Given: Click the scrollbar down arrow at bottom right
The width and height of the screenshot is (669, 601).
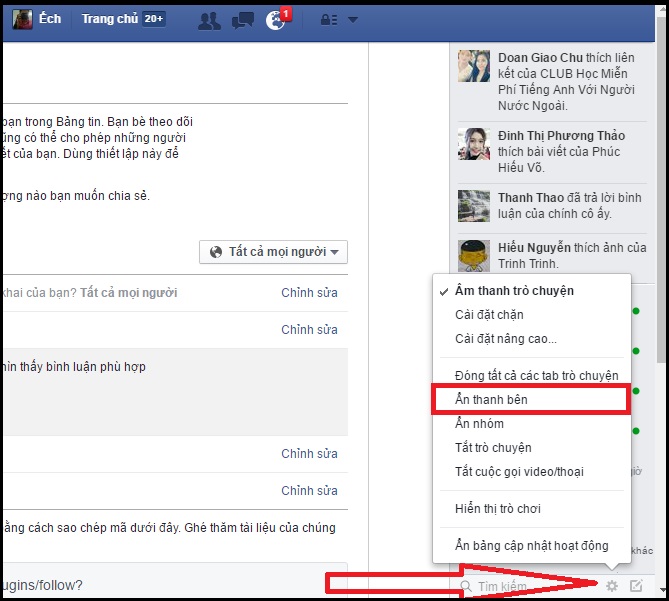Looking at the screenshot, I should tap(663, 590).
